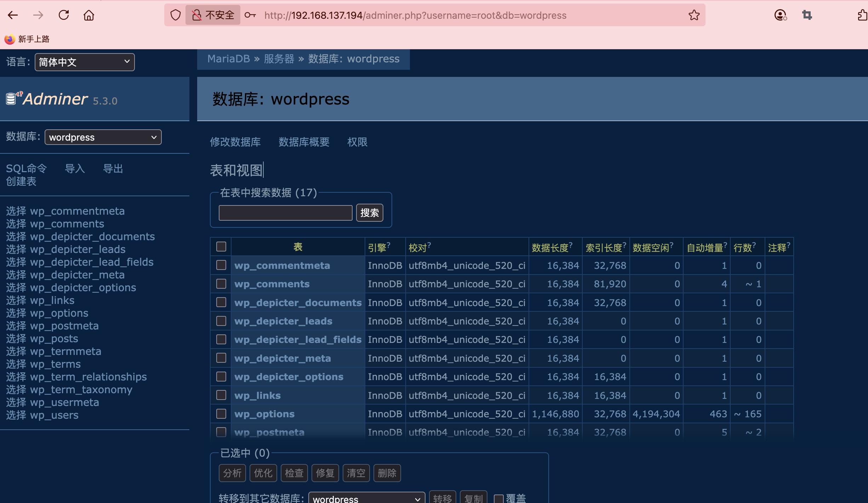This screenshot has width=868, height=503.
Task: Click the 搜索 search button
Action: [x=370, y=213]
